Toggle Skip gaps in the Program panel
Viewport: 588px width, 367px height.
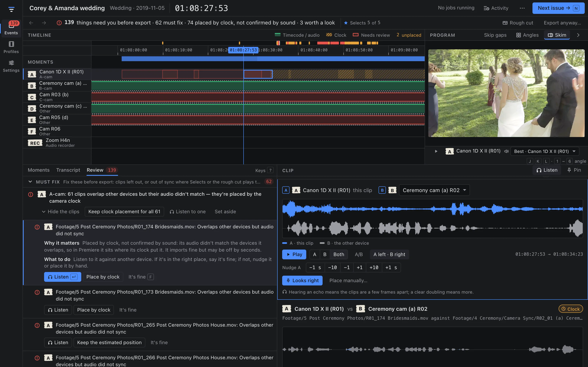click(x=495, y=35)
